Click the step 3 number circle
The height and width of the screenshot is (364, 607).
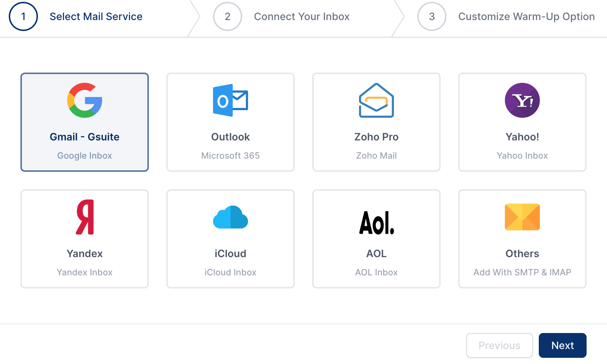[x=432, y=16]
